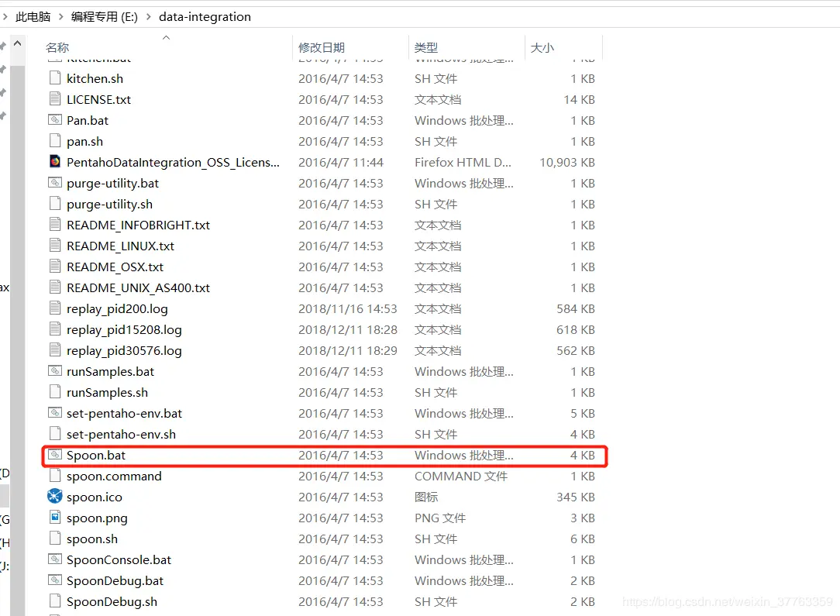Expand chevron after 此电脑 in breadcrumb
This screenshot has width=840, height=616.
coord(60,16)
